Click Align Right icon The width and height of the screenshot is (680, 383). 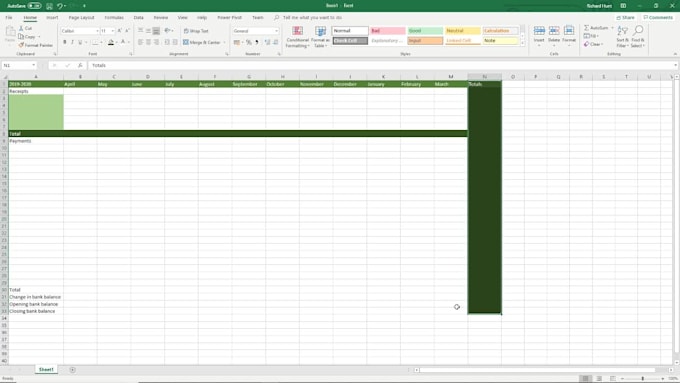[156, 42]
